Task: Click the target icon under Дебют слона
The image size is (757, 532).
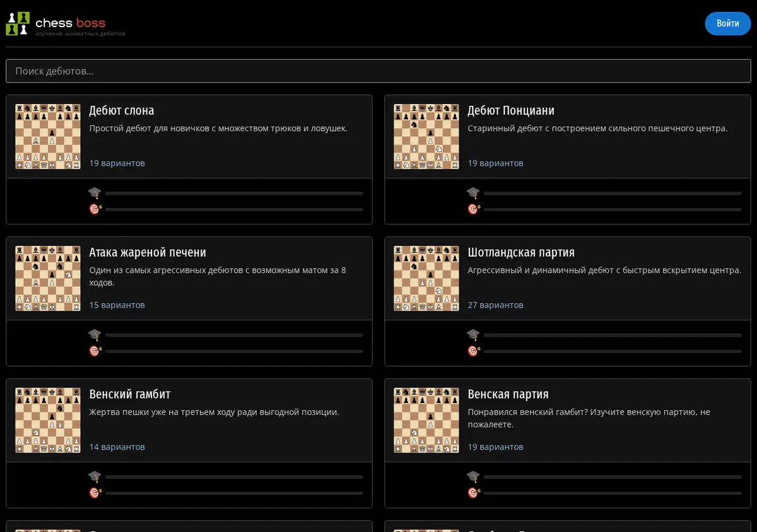Action: click(95, 209)
